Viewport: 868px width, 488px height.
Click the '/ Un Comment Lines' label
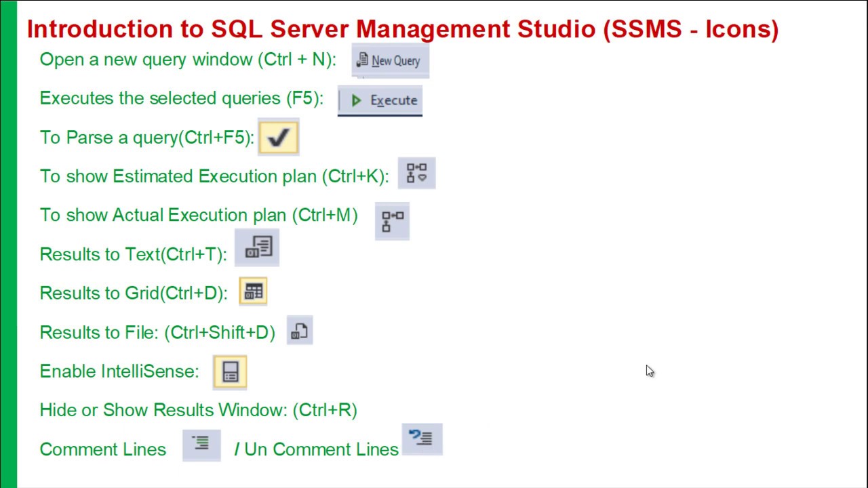(x=317, y=449)
